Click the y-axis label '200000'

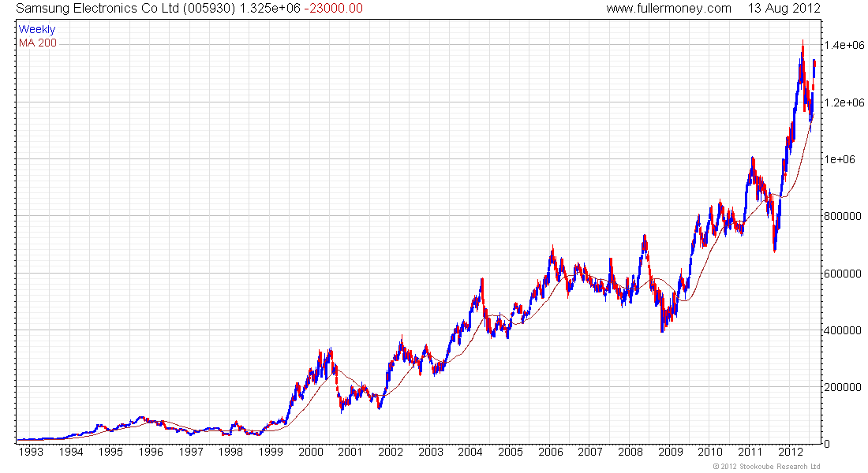coord(843,387)
